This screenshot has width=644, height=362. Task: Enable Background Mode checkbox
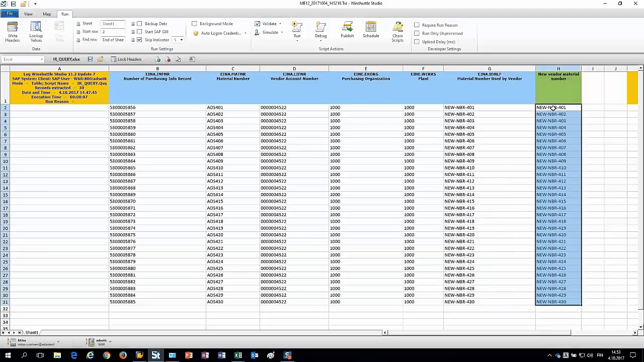[x=195, y=24]
